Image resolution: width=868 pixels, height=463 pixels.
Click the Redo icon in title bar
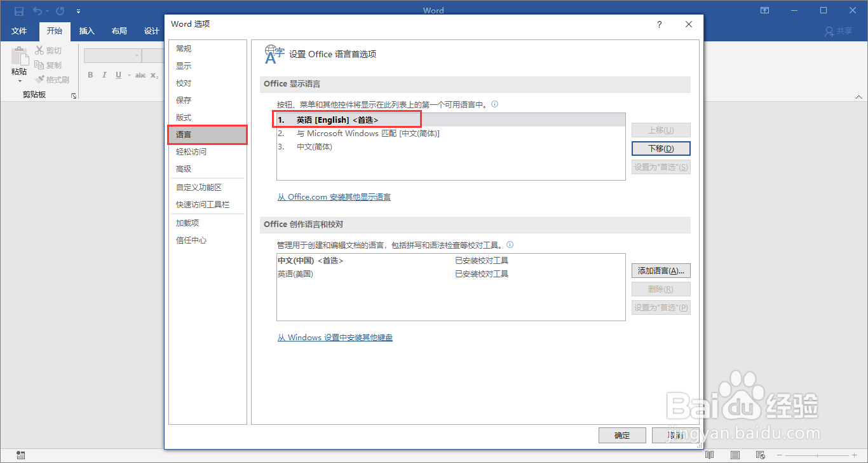pyautogui.click(x=60, y=11)
